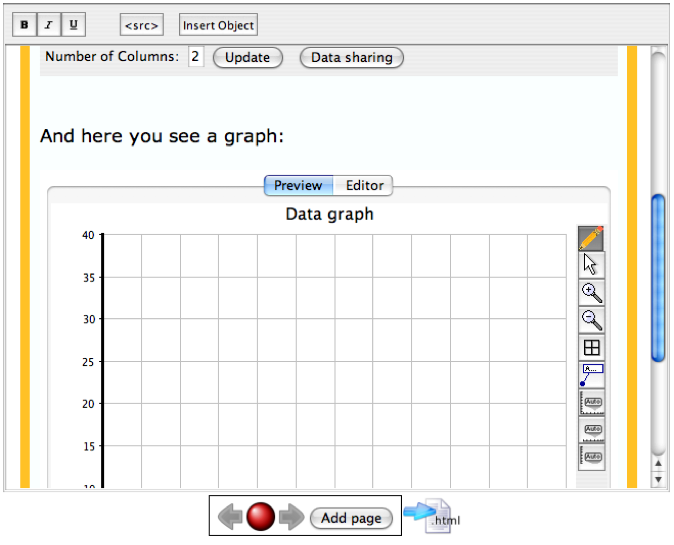The height and width of the screenshot is (545, 674).
Task: Focus the Number of Columns field
Action: [196, 57]
